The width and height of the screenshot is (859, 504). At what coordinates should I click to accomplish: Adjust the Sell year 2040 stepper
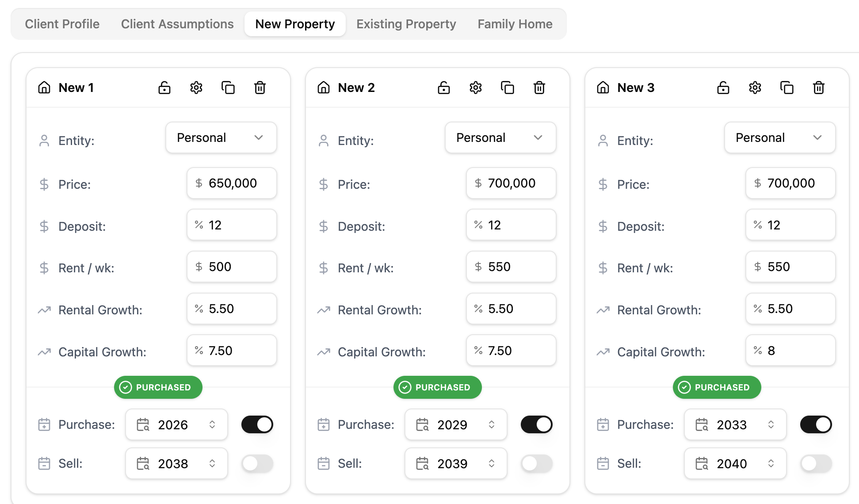click(x=771, y=463)
